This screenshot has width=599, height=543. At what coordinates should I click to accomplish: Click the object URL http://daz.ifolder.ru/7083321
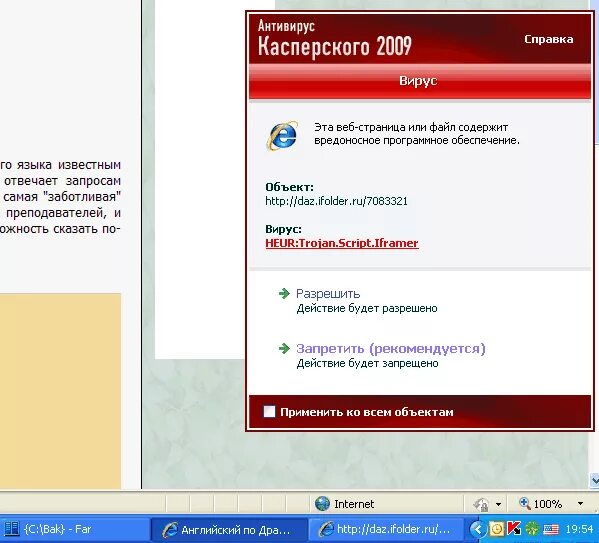(336, 201)
